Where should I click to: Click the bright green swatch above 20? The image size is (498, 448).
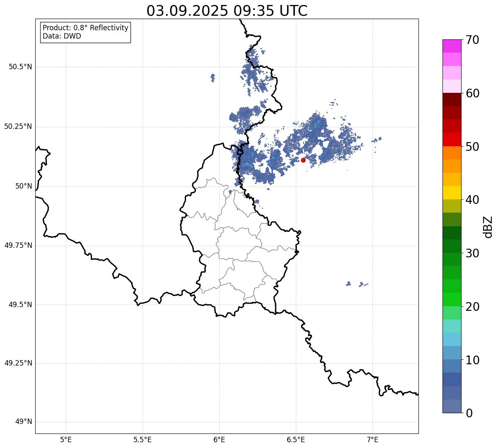tap(452, 299)
